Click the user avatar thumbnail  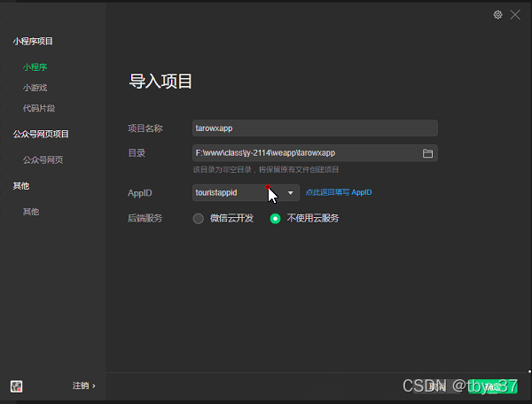tap(16, 386)
